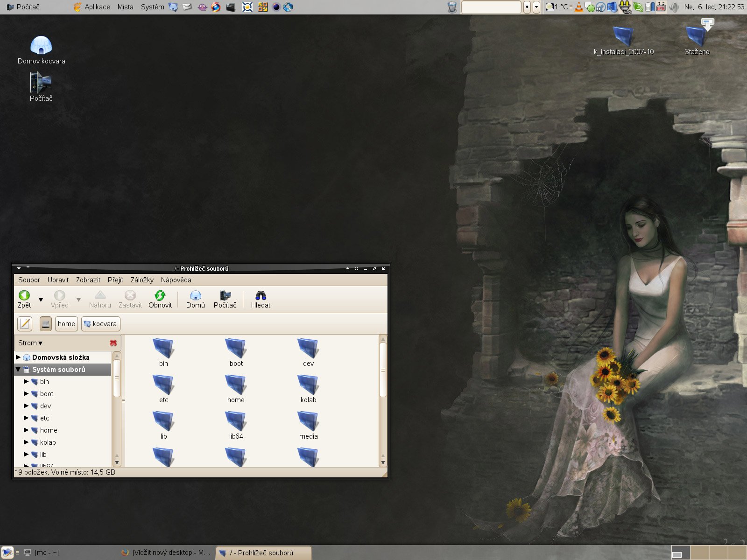Expand the kolab tree node
747x560 pixels.
coord(26,442)
